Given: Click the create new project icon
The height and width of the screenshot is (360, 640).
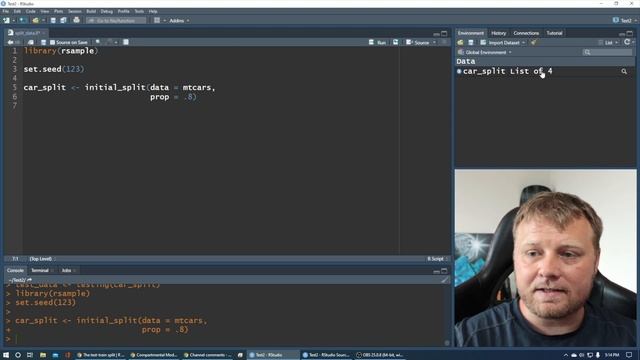Looking at the screenshot, I should point(22,20).
